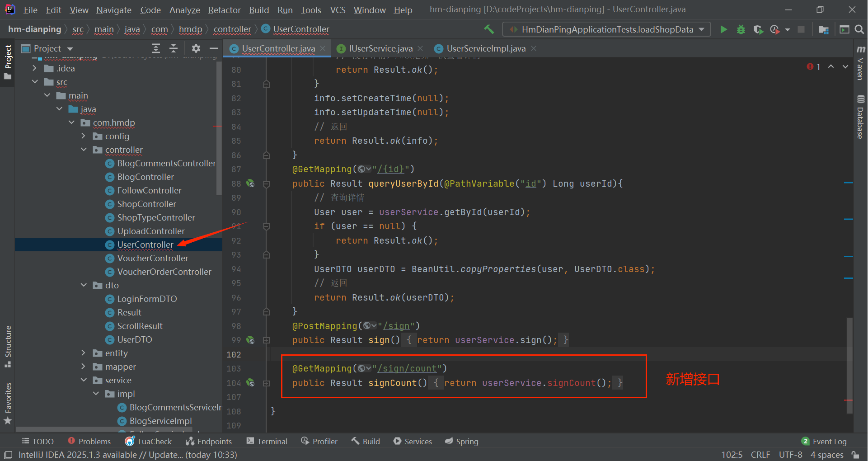The image size is (868, 461).
Task: Open the Refactor menu
Action: (x=224, y=10)
